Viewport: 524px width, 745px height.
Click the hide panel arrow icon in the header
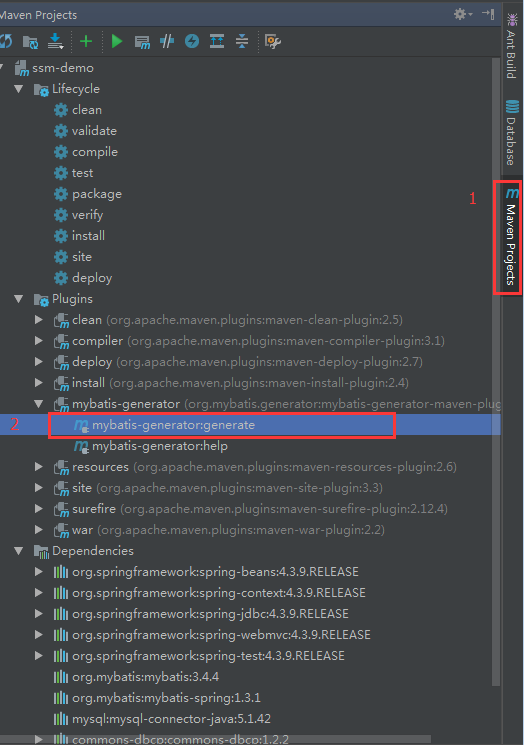(x=488, y=14)
